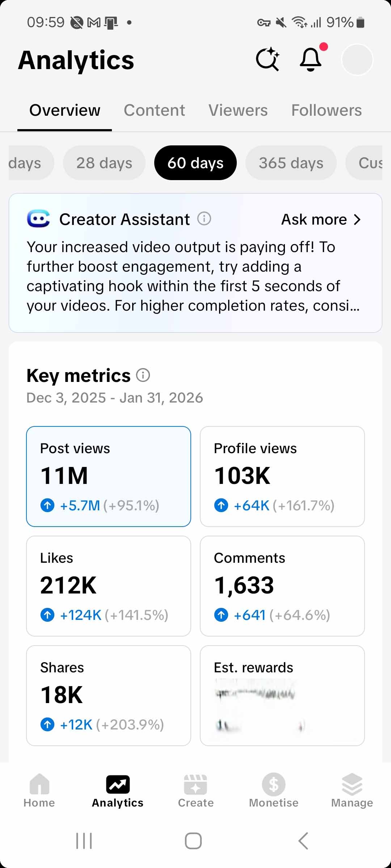Switch to the Followers tab
The height and width of the screenshot is (868, 391).
point(327,110)
